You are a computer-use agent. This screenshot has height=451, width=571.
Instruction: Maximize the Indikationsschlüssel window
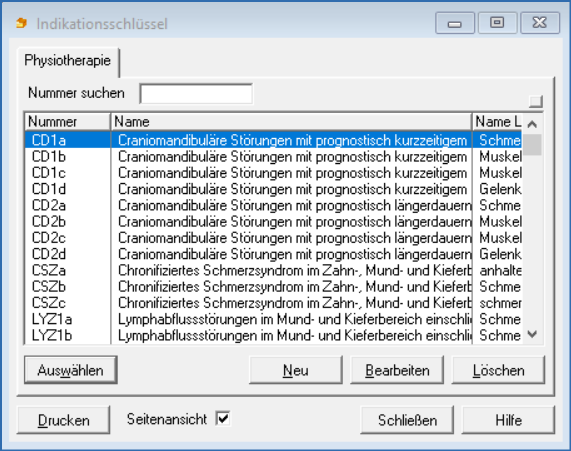pos(497,23)
